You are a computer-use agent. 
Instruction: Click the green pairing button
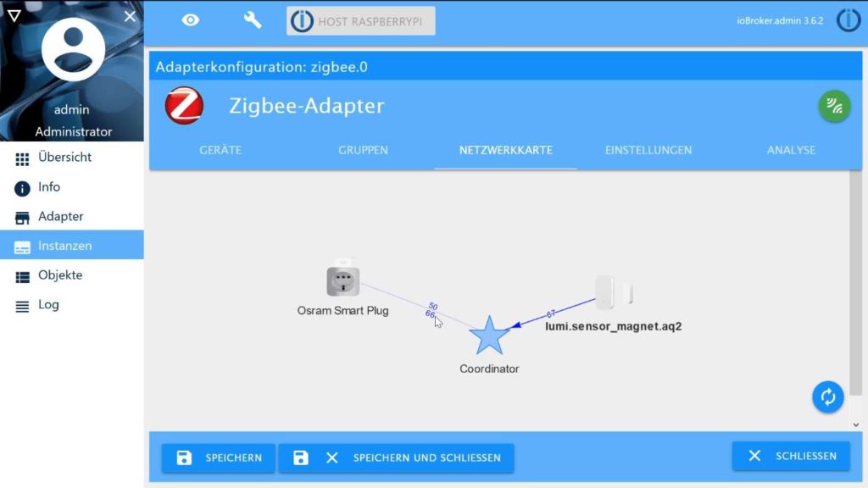pyautogui.click(x=834, y=106)
